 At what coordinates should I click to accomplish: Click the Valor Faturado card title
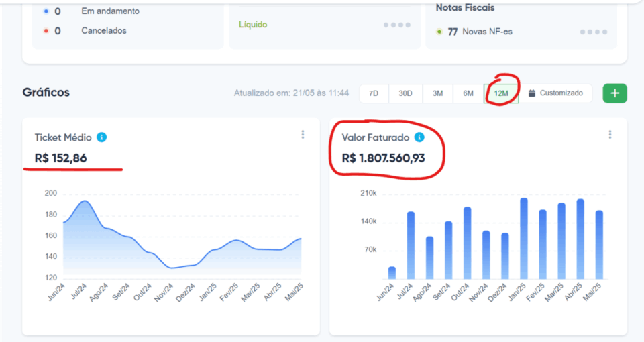point(376,137)
